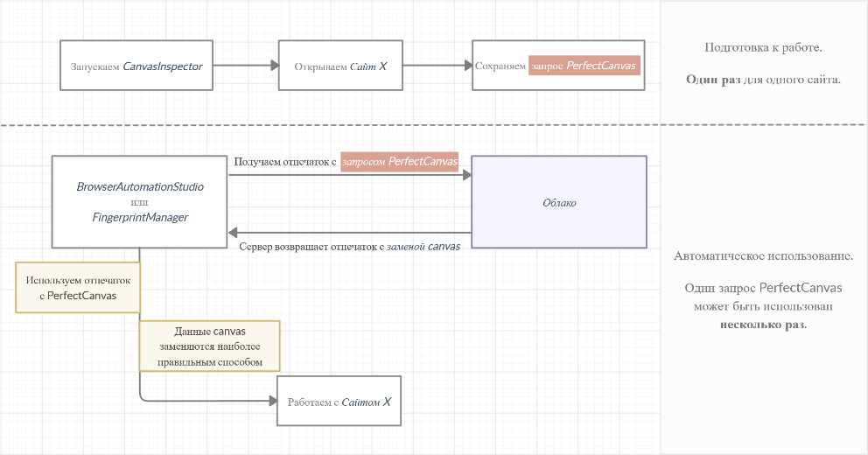Click the "Запускаем CanvasInspector" box
Viewport: 868px width, 455px height.
click(136, 66)
